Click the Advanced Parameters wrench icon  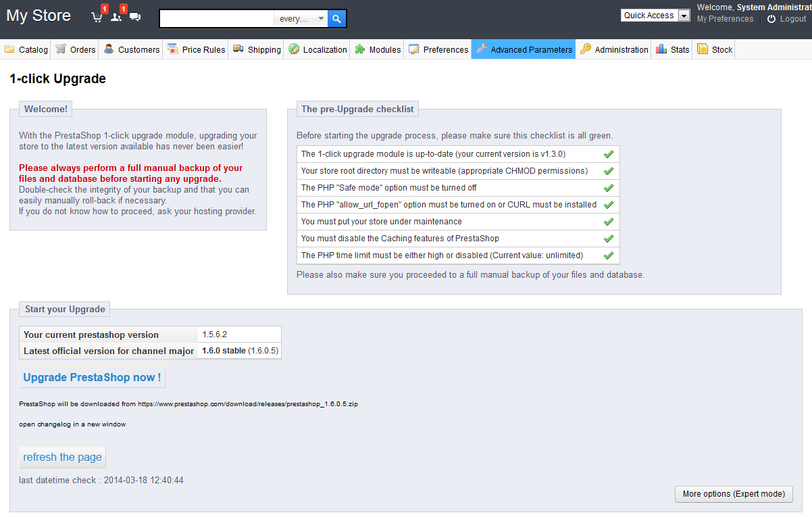coord(482,49)
